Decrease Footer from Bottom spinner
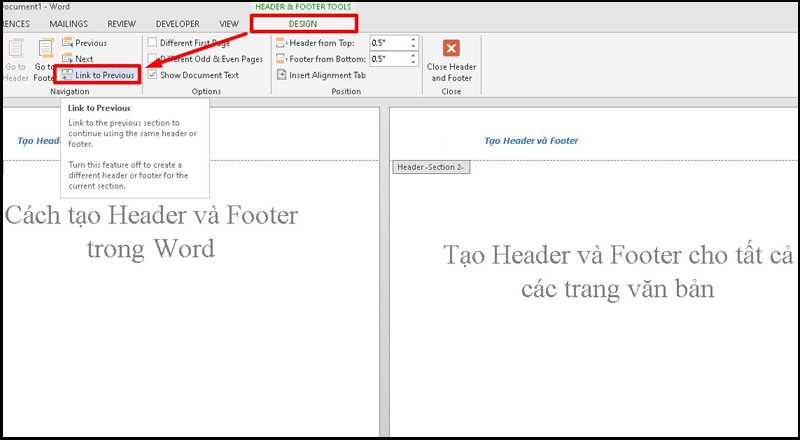 tap(413, 62)
